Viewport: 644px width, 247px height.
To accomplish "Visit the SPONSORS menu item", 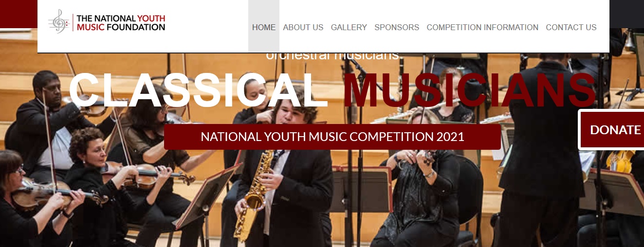I will (397, 27).
